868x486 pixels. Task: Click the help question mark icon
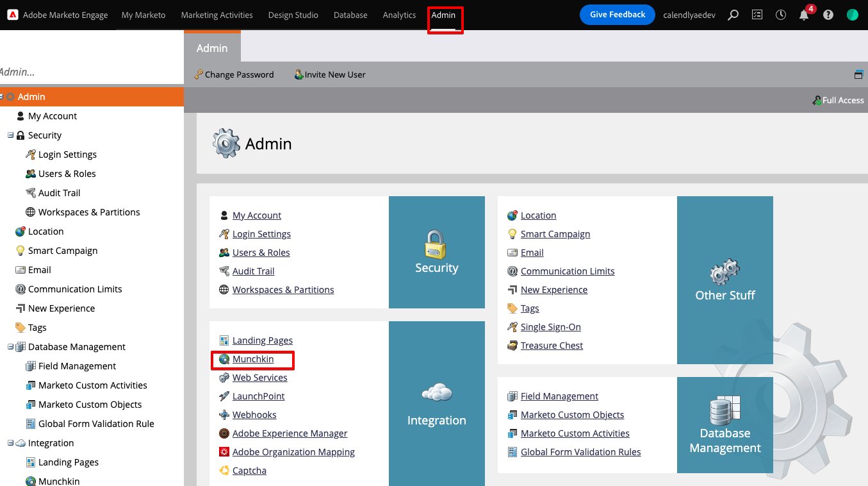(828, 15)
